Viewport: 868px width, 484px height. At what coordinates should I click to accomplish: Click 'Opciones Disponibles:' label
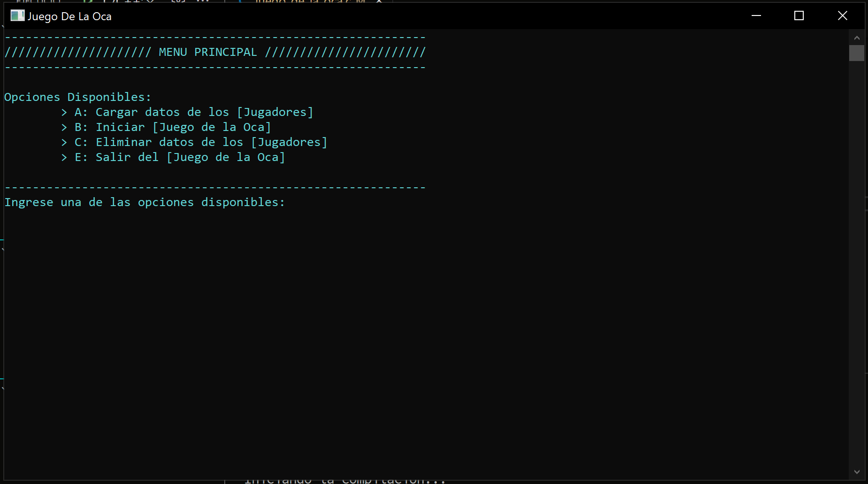pos(77,97)
